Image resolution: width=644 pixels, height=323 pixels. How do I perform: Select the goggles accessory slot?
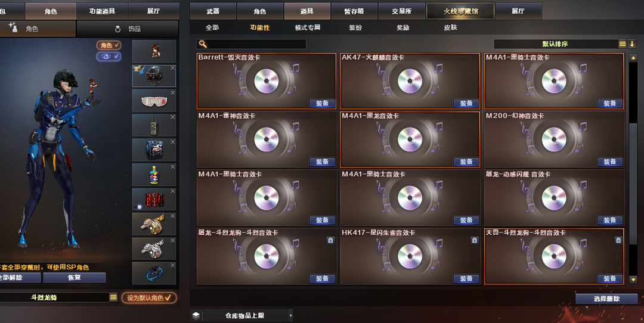click(x=154, y=101)
